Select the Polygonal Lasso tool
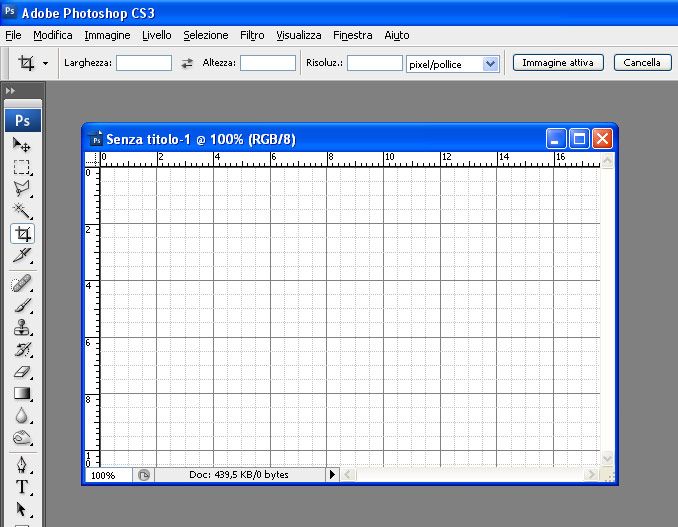Viewport: 678px width, 527px height. click(22, 189)
